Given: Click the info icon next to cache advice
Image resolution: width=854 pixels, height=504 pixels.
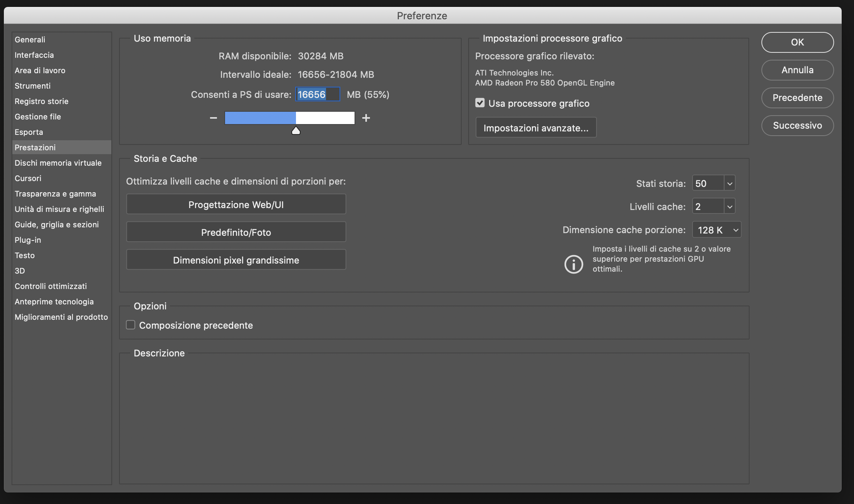Looking at the screenshot, I should pyautogui.click(x=573, y=264).
